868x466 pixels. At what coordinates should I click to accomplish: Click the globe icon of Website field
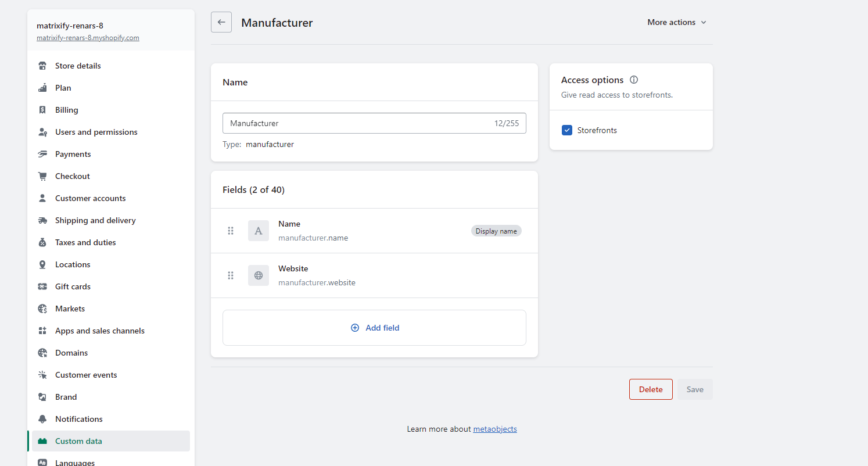pyautogui.click(x=259, y=275)
